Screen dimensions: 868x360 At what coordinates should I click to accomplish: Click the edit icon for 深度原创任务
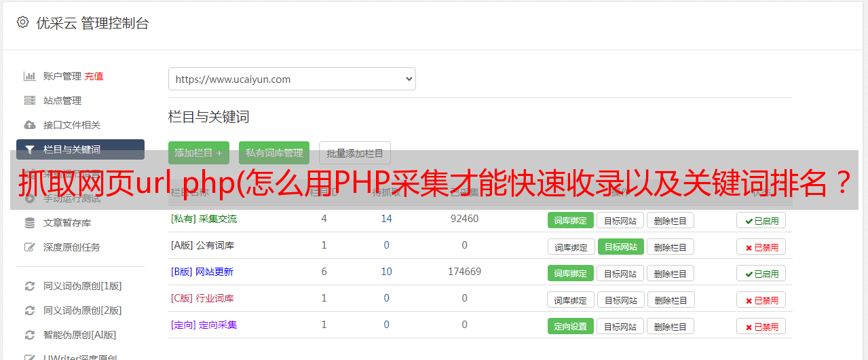pos(29,247)
